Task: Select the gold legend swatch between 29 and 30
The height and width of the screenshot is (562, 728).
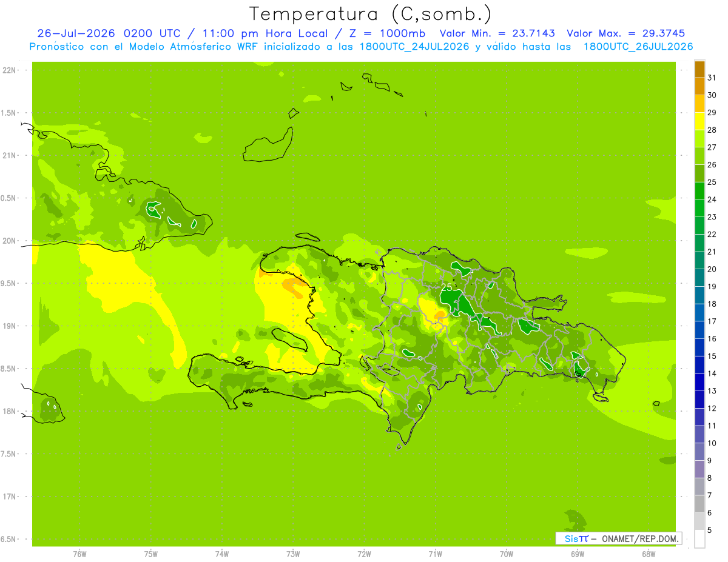Action: click(x=699, y=104)
